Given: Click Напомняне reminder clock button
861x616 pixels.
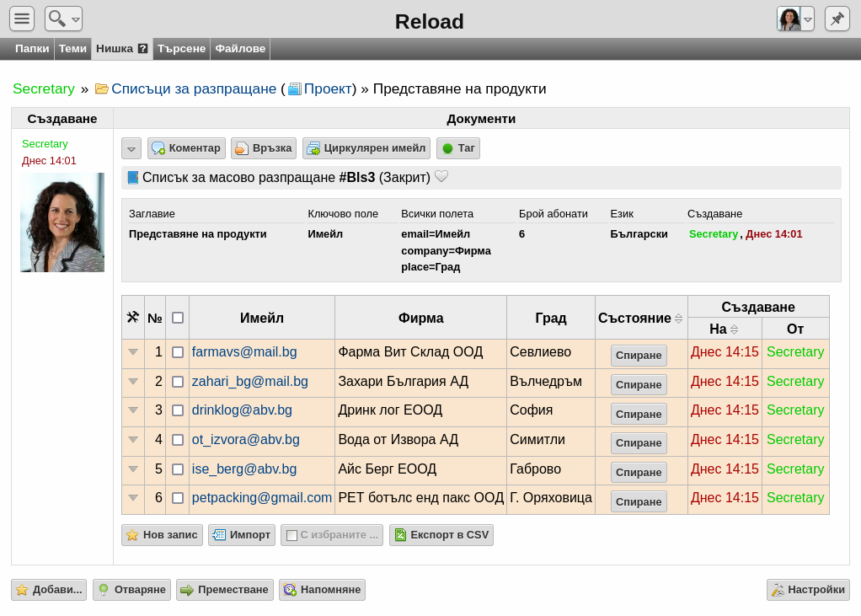Looking at the screenshot, I should click(x=322, y=590).
